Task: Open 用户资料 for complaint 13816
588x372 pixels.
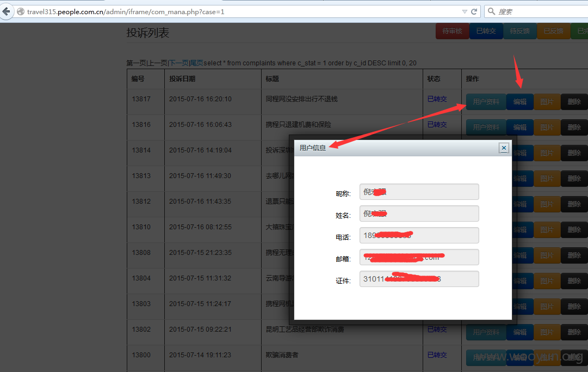Action: (486, 127)
